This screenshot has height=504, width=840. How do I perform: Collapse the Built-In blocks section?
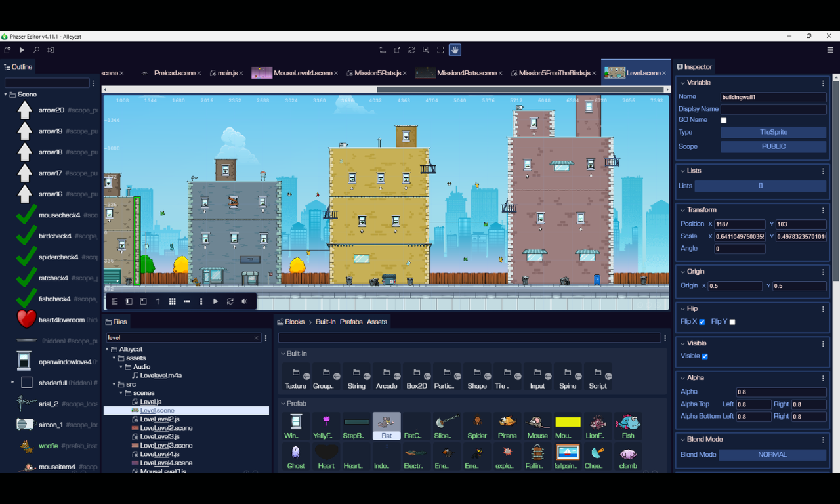(x=283, y=354)
